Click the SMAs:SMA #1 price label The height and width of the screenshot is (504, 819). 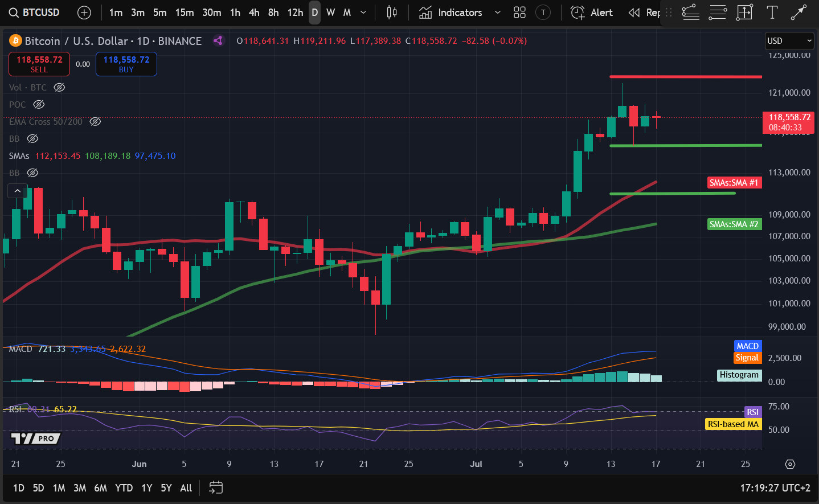(x=734, y=183)
